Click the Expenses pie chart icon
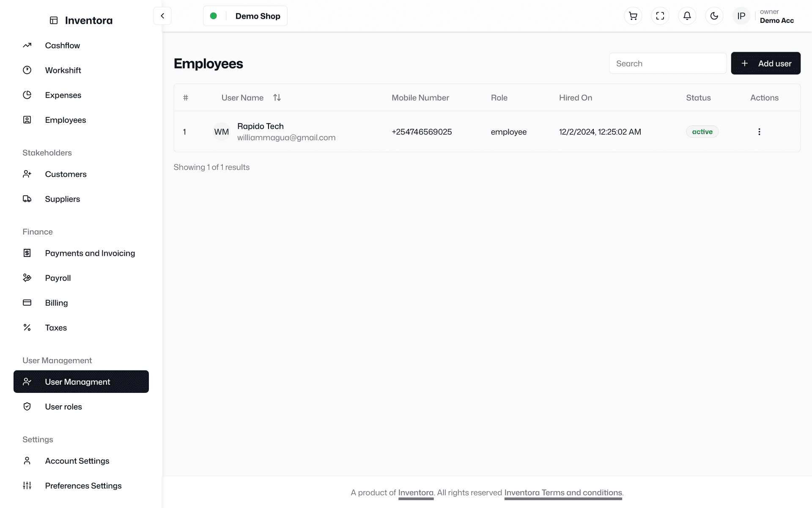 tap(27, 95)
